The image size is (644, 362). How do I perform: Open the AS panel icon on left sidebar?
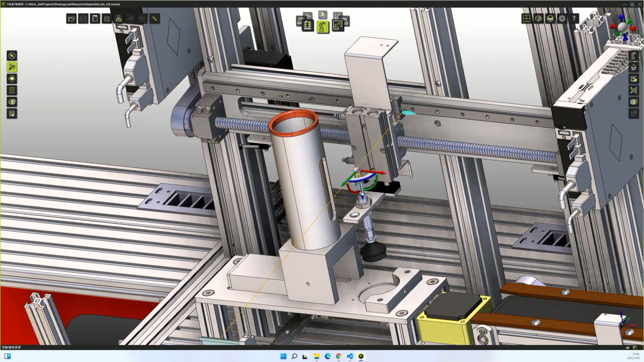coord(12,114)
